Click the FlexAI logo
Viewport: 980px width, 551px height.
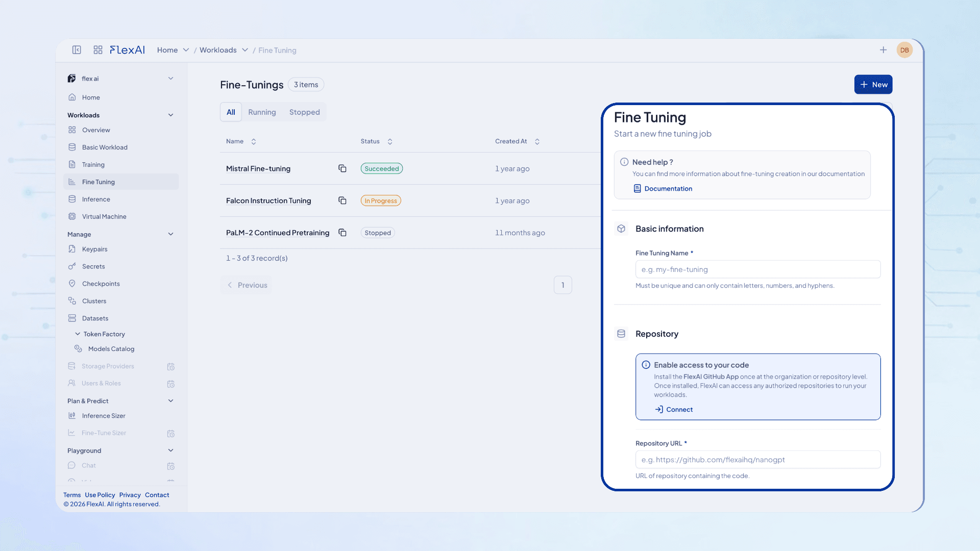tap(127, 50)
